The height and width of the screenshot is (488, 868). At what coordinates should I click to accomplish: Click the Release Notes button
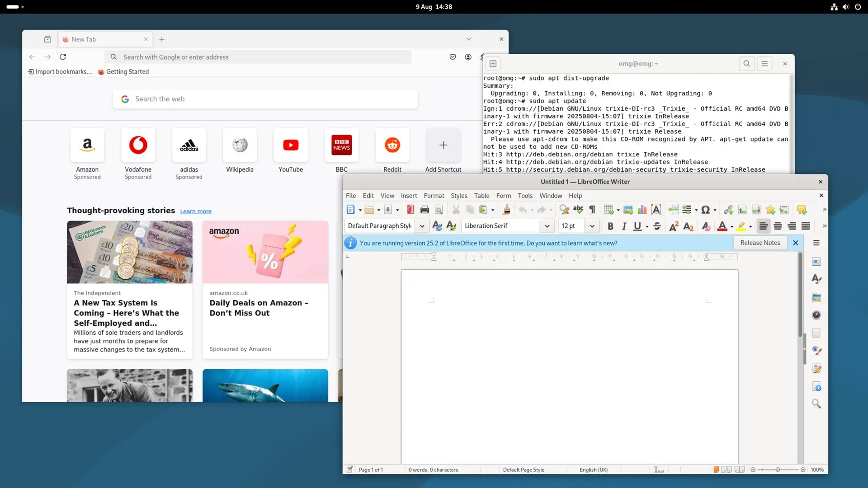[x=760, y=243]
